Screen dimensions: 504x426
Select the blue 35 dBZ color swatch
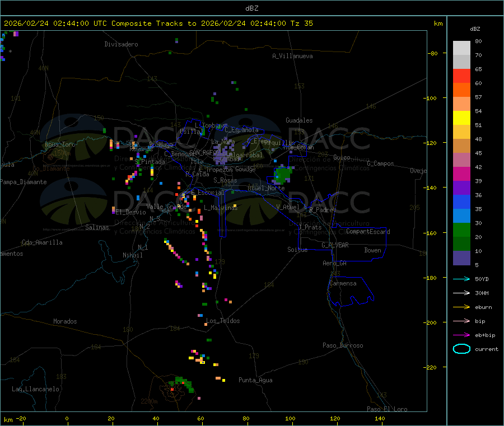pyautogui.click(x=461, y=202)
